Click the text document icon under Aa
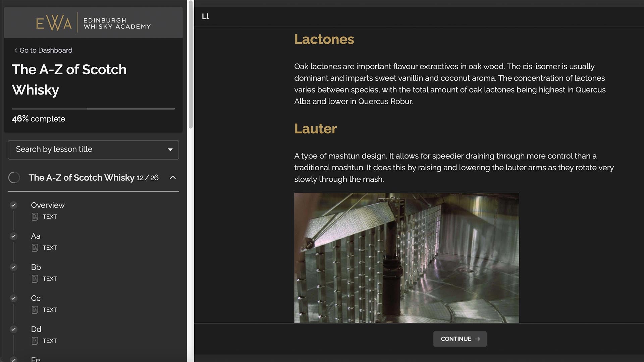The image size is (644, 362). pyautogui.click(x=35, y=248)
